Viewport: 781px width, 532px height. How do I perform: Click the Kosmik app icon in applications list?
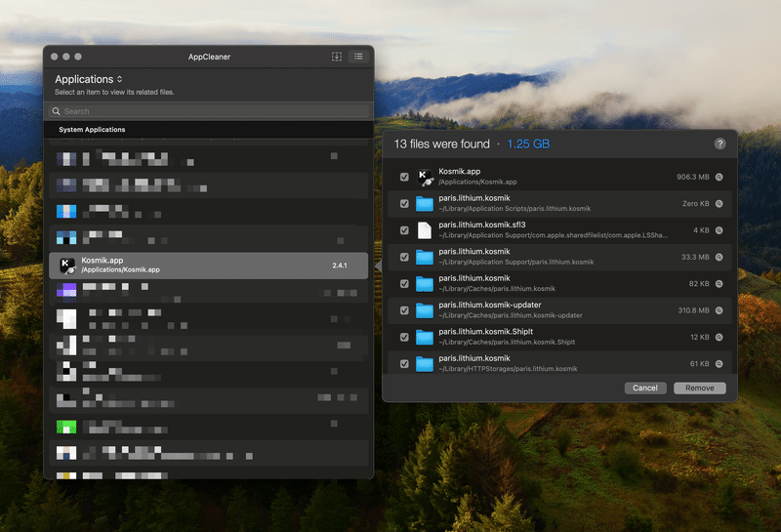point(67,266)
